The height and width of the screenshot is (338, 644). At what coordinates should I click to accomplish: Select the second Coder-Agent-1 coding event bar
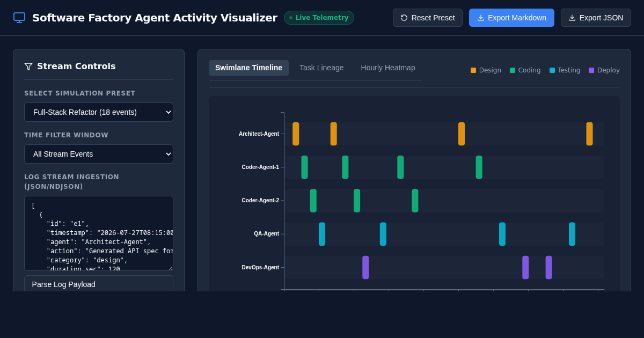tap(345, 167)
